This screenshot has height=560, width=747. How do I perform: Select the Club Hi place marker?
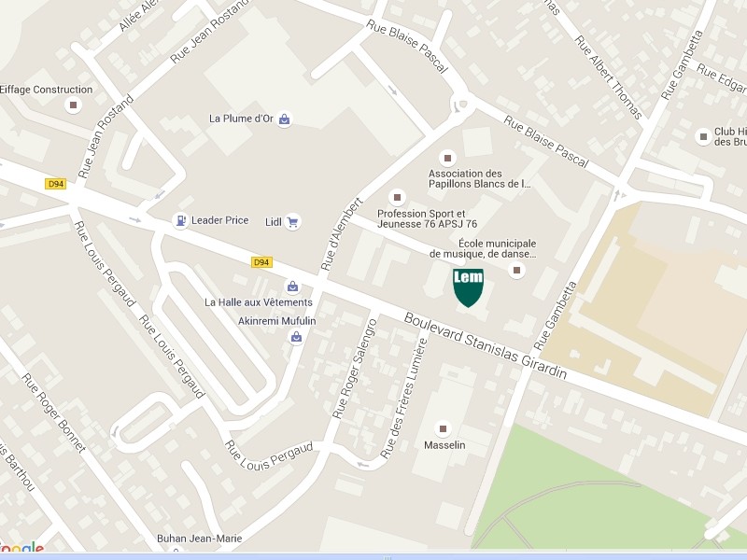tap(703, 136)
